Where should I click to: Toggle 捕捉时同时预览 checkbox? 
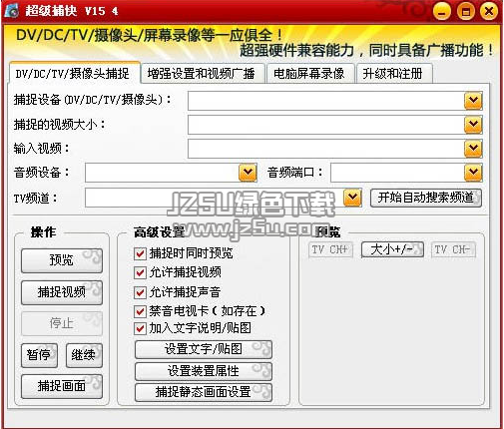point(140,253)
